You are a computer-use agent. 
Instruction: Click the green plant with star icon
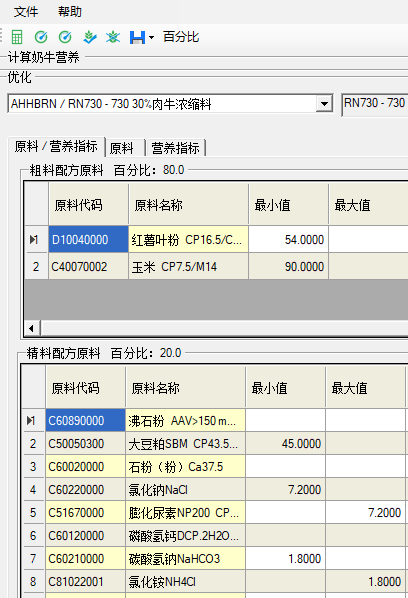click(x=113, y=37)
